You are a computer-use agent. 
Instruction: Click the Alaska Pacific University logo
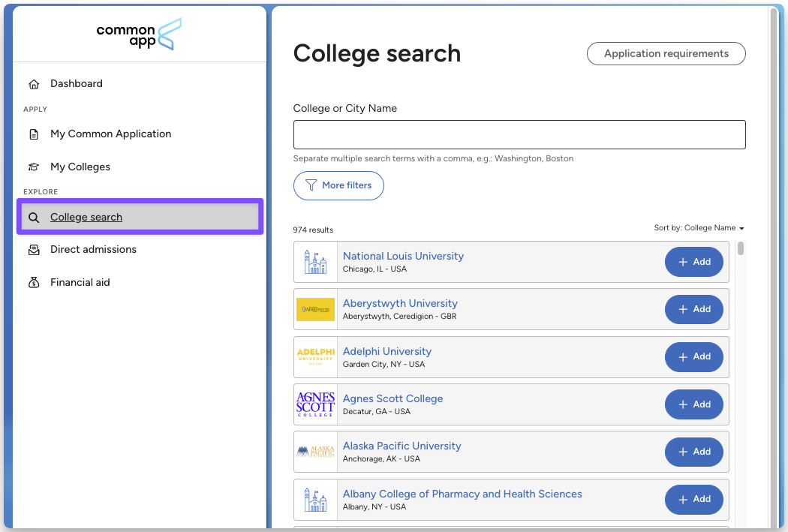click(x=315, y=452)
